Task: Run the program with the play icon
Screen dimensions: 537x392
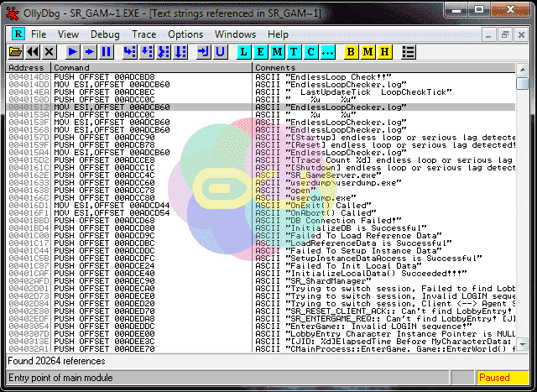Action: [73, 52]
